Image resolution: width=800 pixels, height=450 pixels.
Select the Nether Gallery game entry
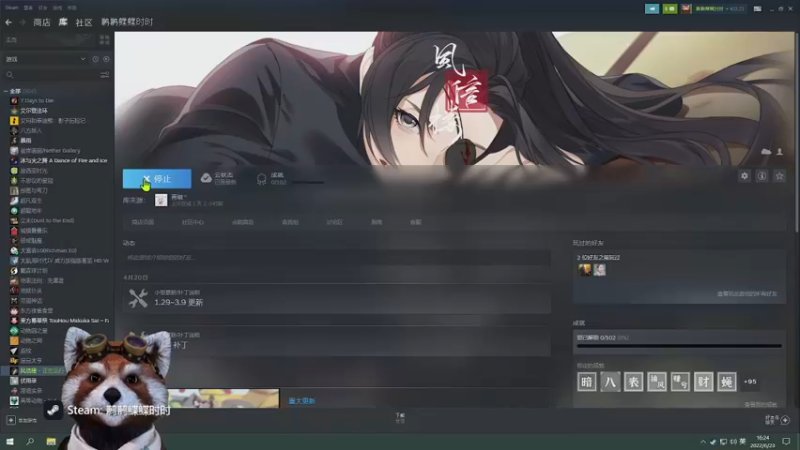click(x=50, y=151)
